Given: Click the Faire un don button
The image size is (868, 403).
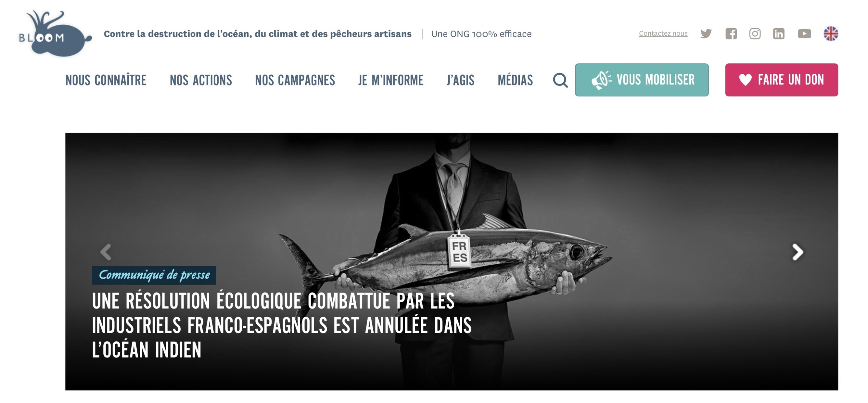Looking at the screenshot, I should (782, 80).
